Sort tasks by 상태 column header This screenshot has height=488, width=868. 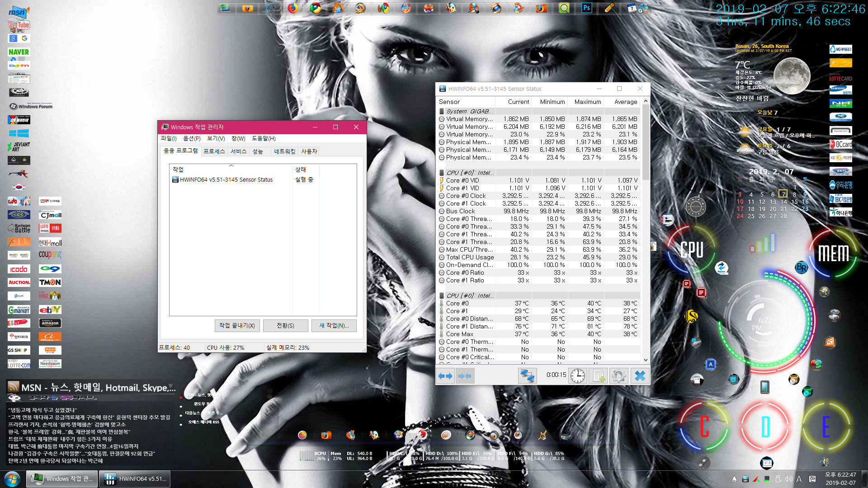point(306,169)
